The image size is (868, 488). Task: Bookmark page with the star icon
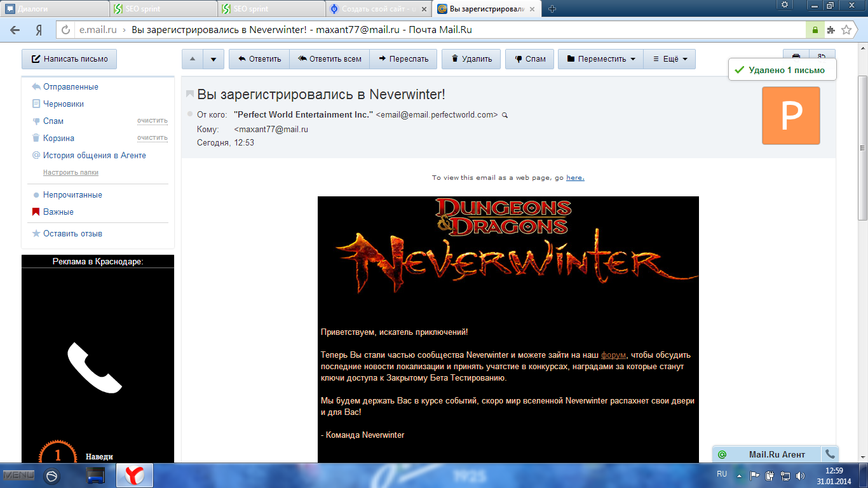click(846, 30)
